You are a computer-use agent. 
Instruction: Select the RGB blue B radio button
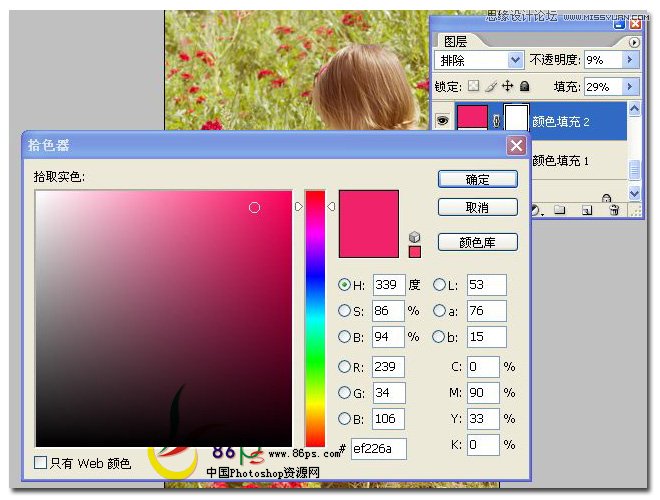[344, 418]
